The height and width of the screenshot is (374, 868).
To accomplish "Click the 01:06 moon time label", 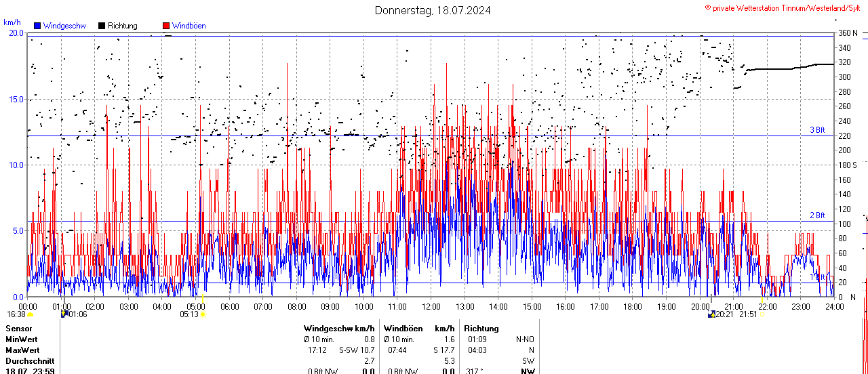I will (78, 314).
